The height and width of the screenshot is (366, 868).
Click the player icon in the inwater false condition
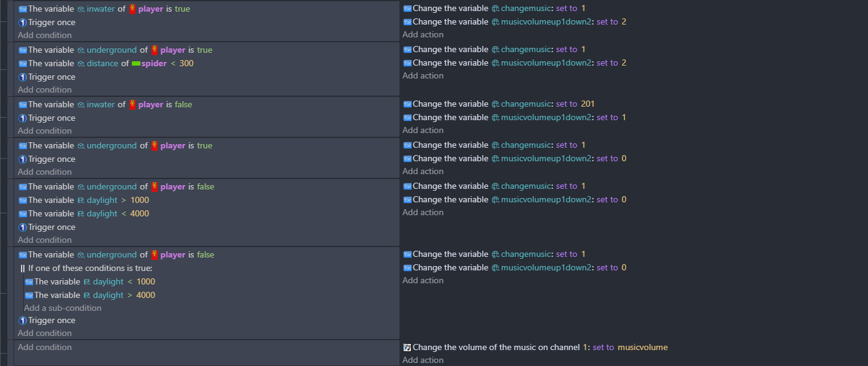point(132,105)
